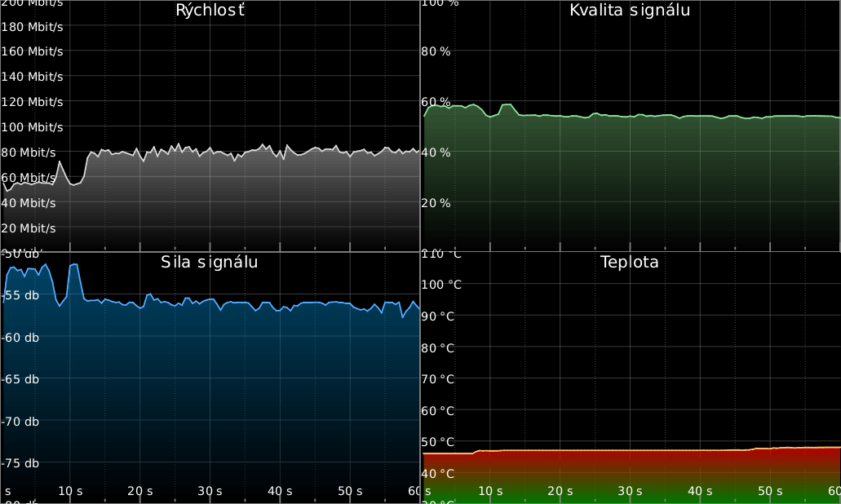Click the 10 s label under Teplota
Viewport: 841px width, 504px height.
coord(490,491)
